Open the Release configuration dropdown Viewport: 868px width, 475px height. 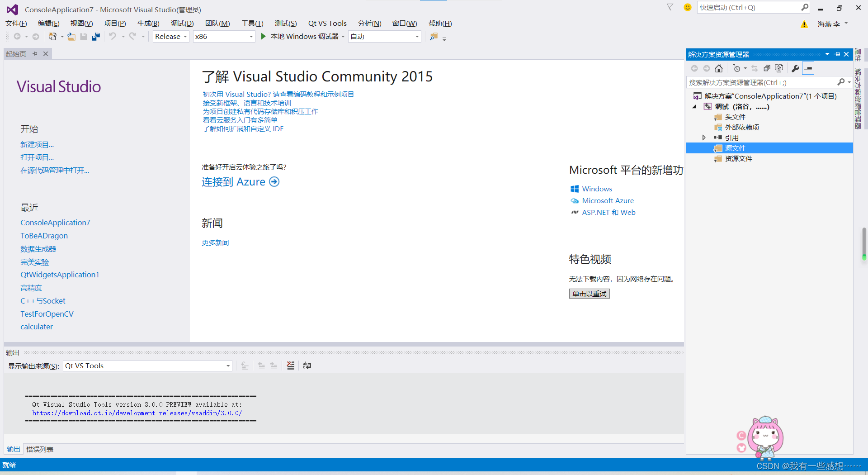pos(185,37)
